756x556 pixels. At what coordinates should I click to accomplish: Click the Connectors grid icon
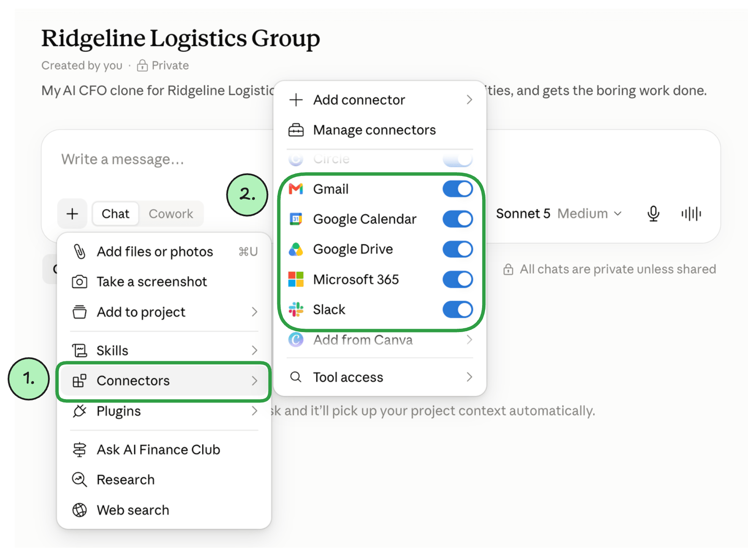click(79, 381)
